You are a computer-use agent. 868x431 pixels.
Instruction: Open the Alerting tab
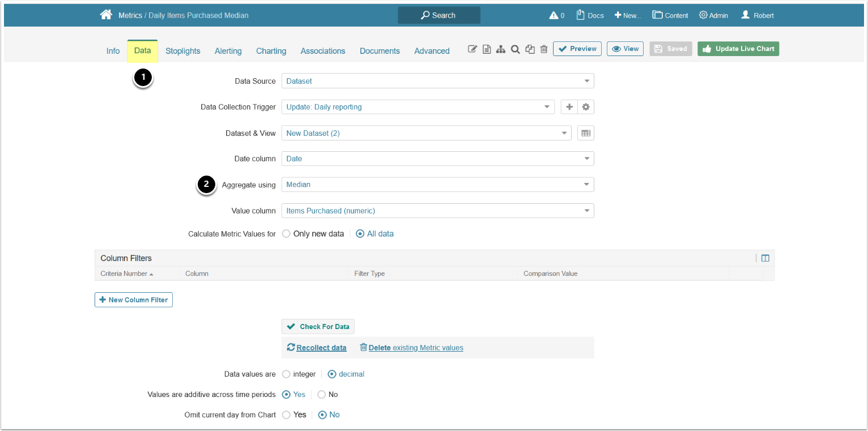(x=228, y=51)
